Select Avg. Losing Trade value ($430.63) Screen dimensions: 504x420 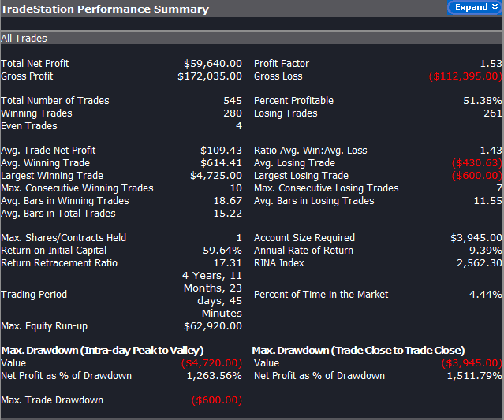pos(477,163)
